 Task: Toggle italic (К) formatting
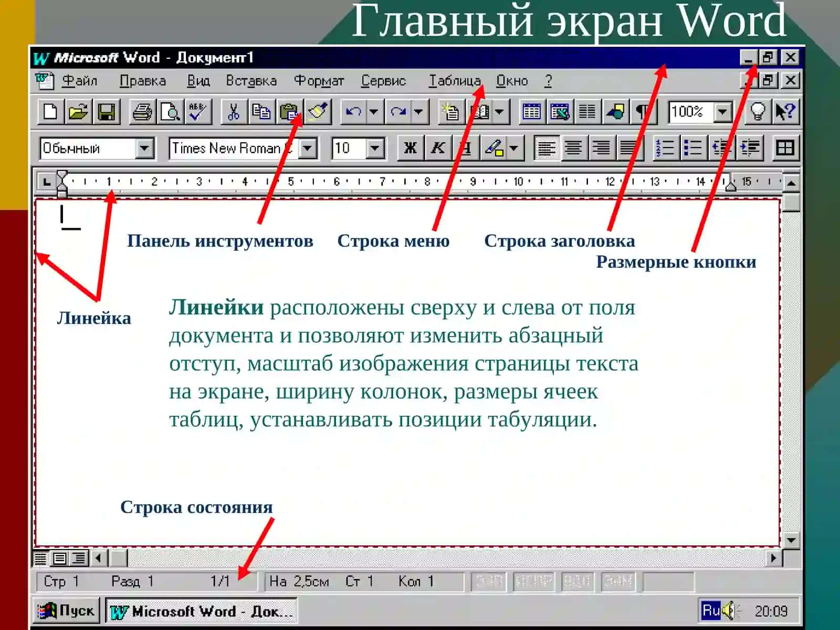coord(438,148)
